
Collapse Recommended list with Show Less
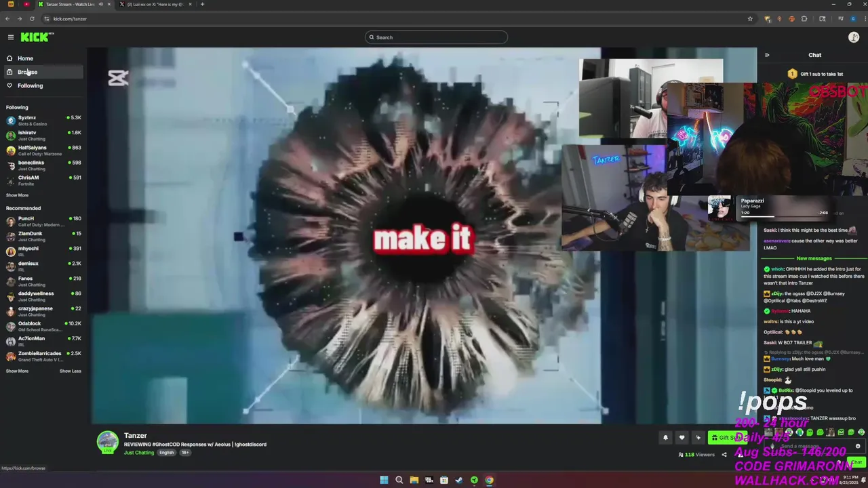71,371
